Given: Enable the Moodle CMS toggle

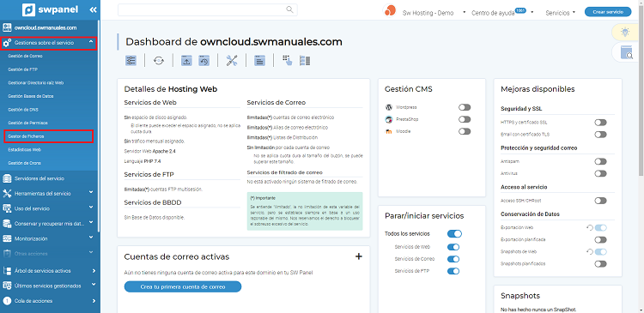Looking at the screenshot, I should click(465, 132).
